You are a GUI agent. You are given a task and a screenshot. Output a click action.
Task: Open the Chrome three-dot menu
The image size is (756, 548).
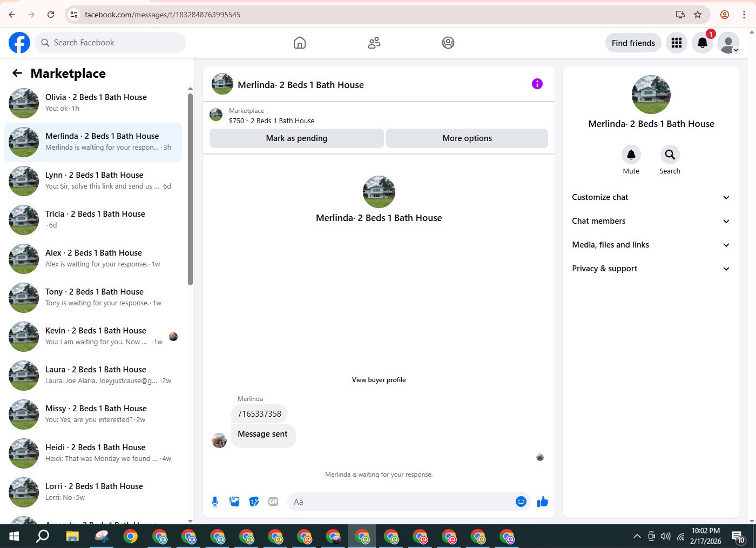744,15
